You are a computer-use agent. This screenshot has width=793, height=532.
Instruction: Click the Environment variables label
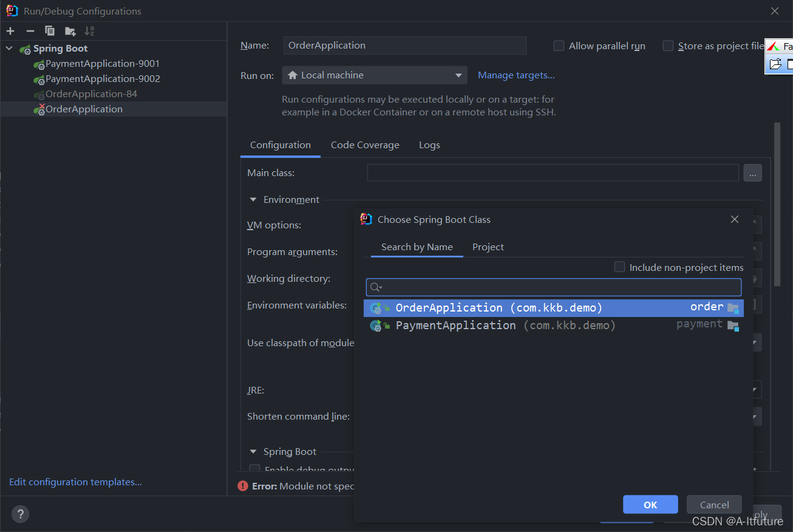click(297, 305)
